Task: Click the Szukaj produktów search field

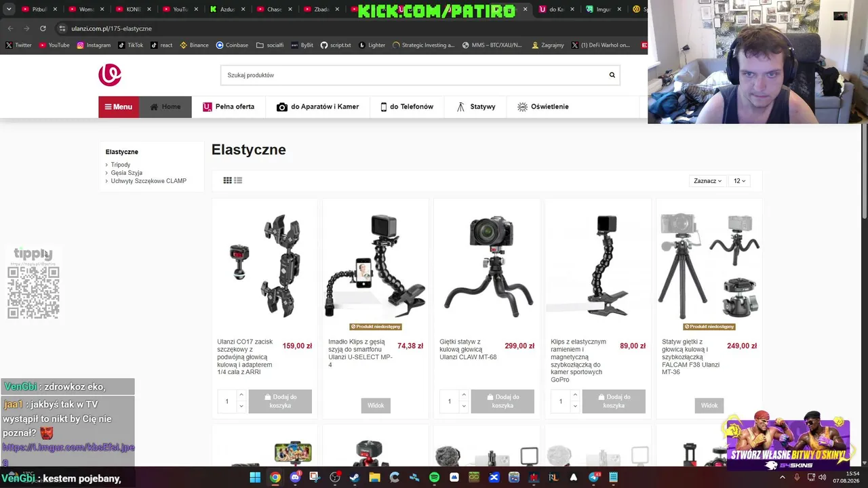Action: tap(412, 75)
